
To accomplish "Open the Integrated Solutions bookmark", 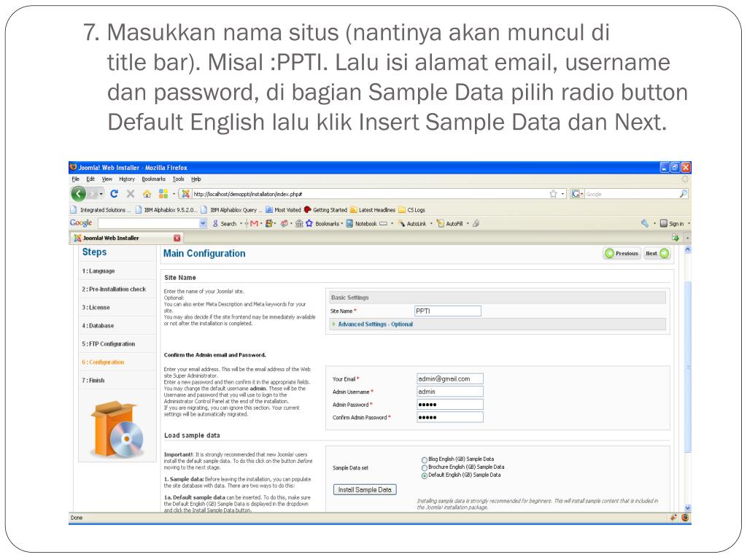I will [101, 209].
